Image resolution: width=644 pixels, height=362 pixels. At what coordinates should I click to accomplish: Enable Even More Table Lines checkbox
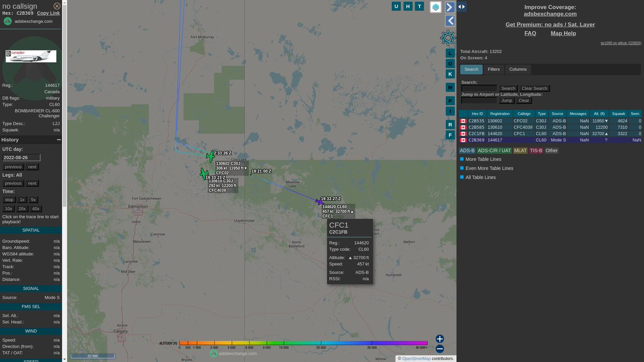[462, 168]
